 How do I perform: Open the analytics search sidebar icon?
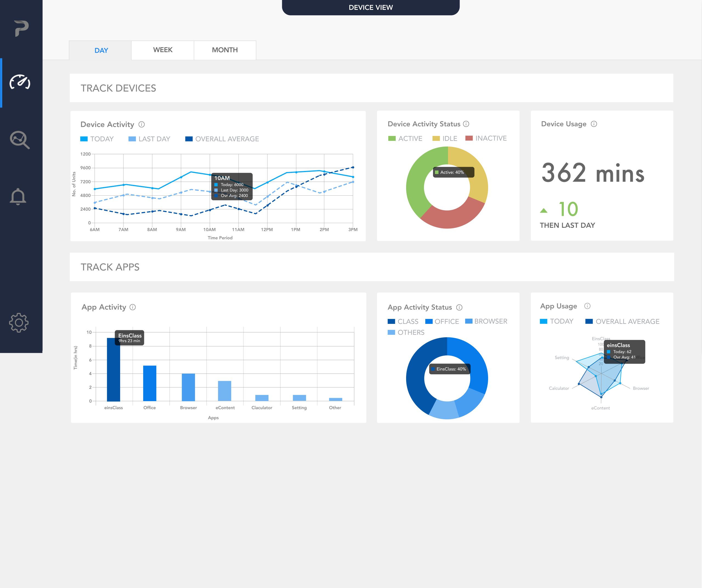20,140
